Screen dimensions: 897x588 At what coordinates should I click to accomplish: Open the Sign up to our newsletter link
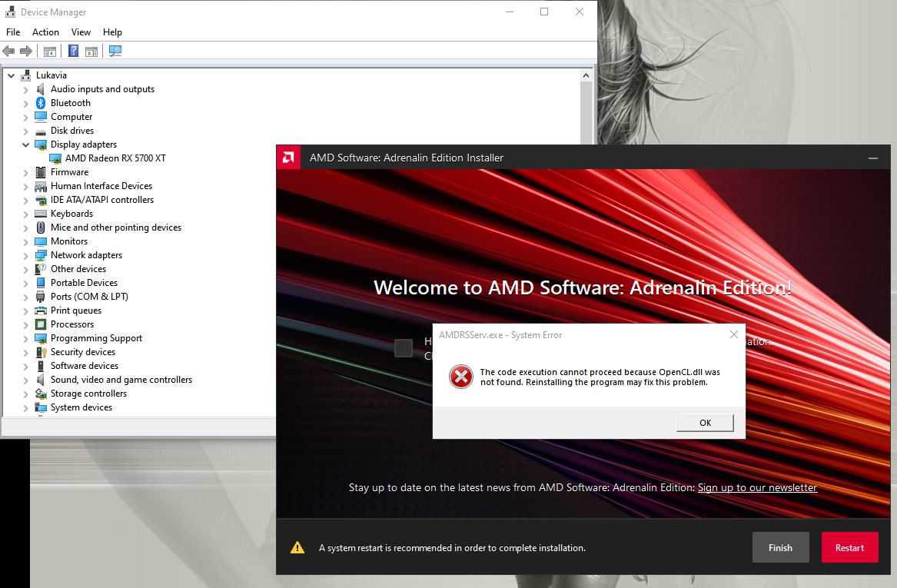tap(757, 487)
